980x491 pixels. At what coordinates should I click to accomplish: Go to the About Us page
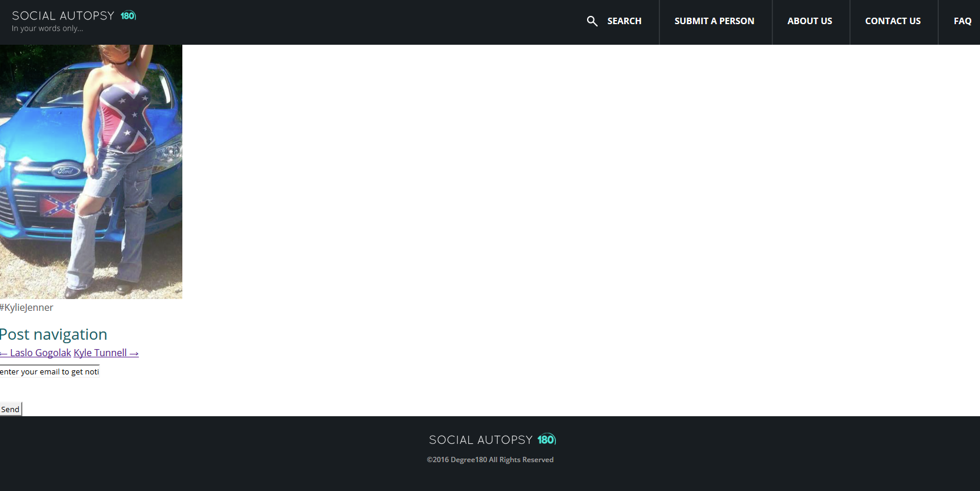[809, 21]
